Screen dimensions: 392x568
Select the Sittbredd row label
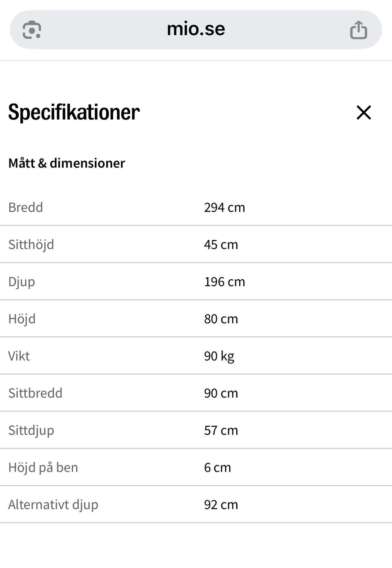[x=36, y=393]
